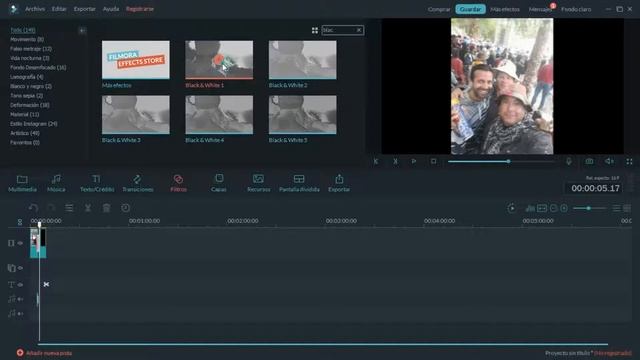The image size is (640, 360).
Task: Click the timeline horizontal scrollbar
Action: (323, 344)
